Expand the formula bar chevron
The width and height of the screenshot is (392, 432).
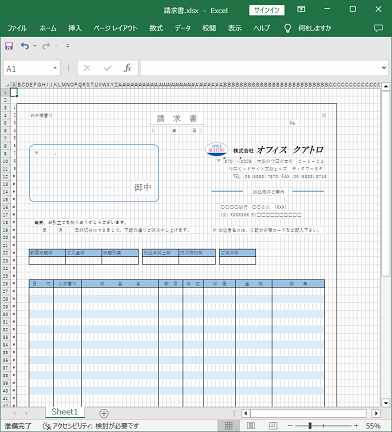tap(384, 68)
